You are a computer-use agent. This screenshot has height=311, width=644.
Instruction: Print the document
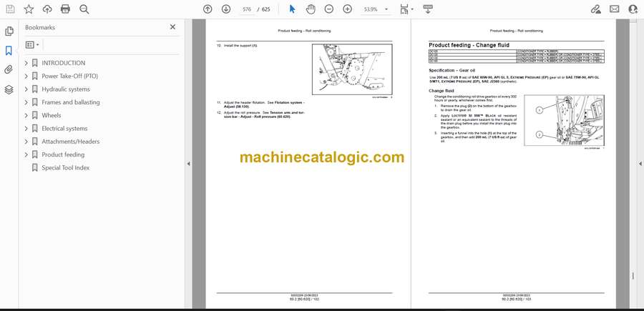click(65, 9)
